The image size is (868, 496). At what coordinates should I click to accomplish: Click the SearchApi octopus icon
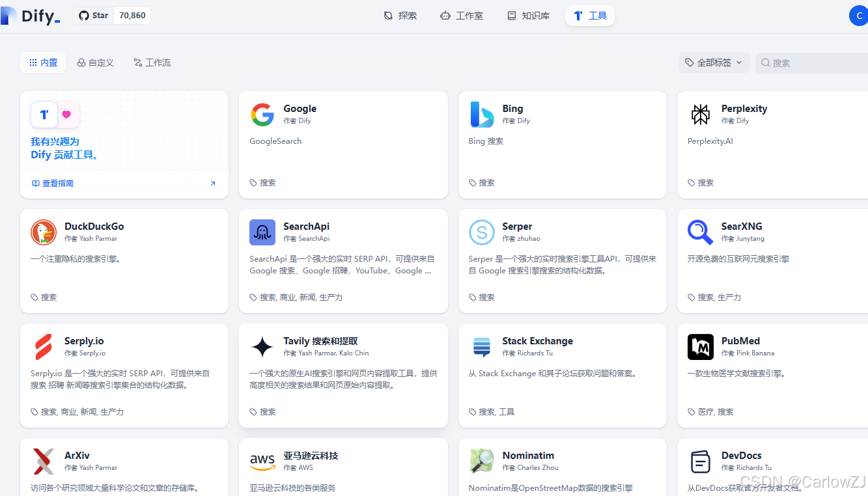262,232
